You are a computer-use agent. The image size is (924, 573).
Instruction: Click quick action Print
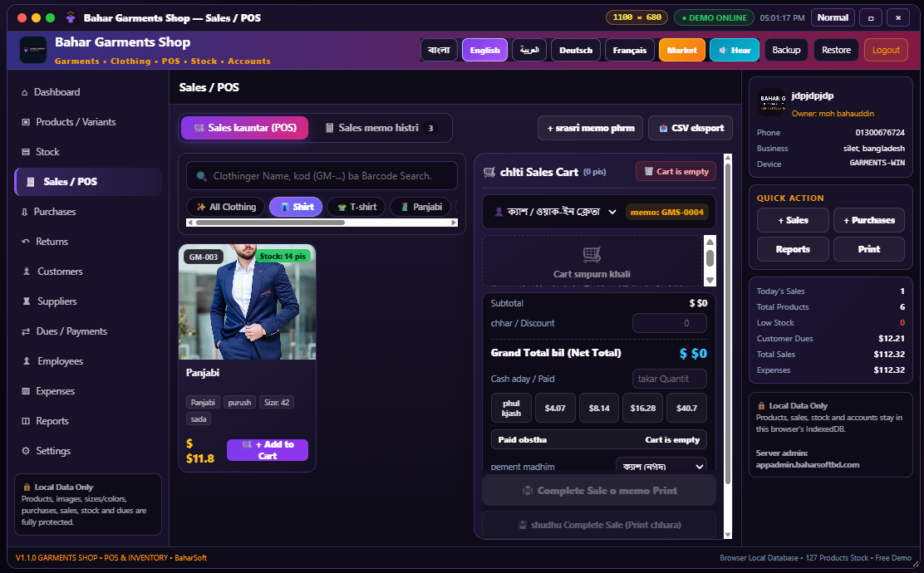(869, 249)
